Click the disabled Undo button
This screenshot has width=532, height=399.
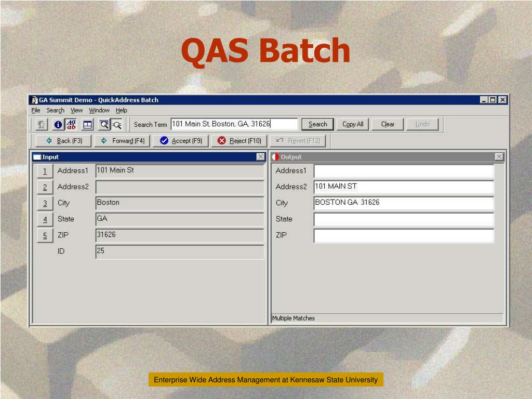click(x=423, y=124)
